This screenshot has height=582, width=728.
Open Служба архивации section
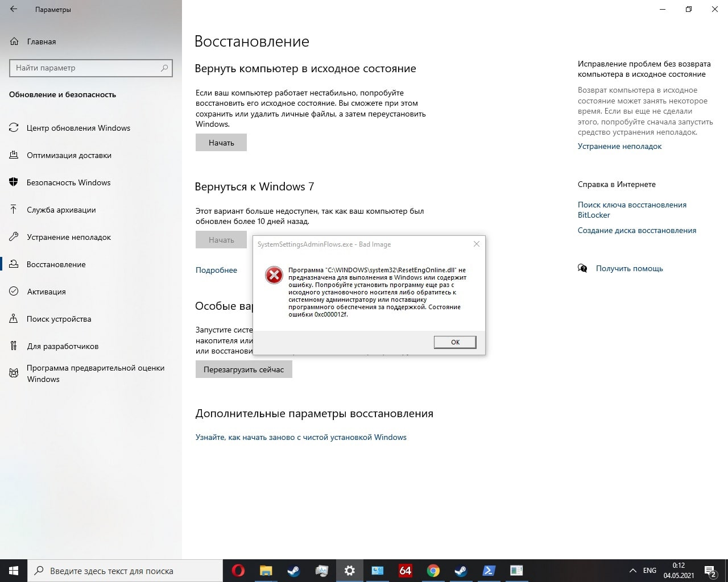[61, 210]
